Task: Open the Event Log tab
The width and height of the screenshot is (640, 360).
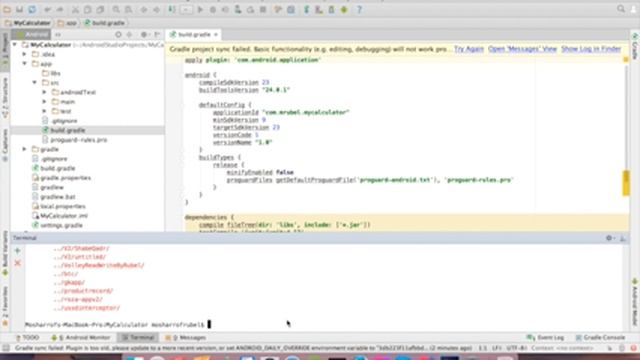Action: click(546, 338)
